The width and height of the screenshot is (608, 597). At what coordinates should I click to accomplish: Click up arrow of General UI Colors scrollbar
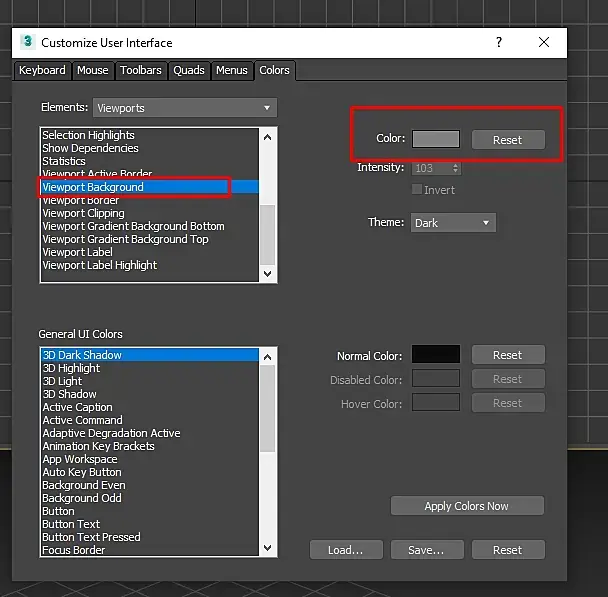267,357
